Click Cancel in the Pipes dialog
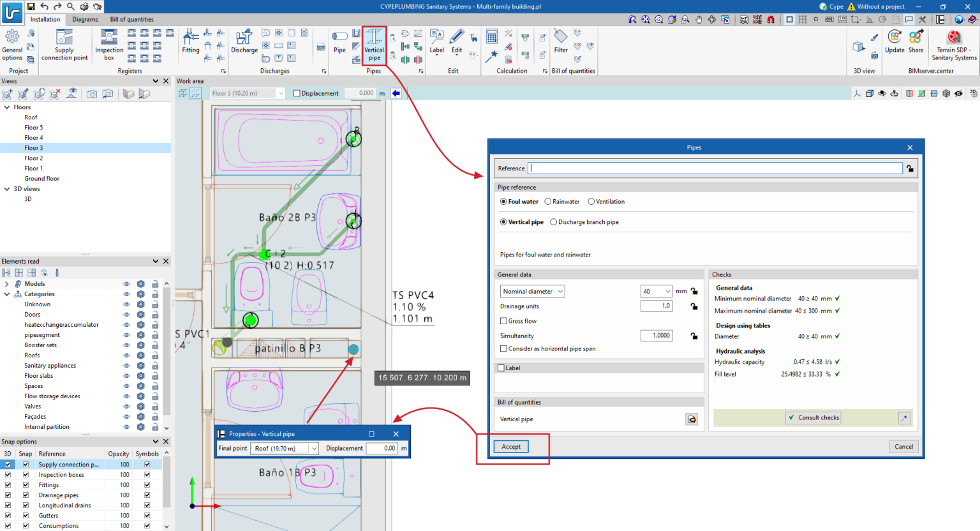The height and width of the screenshot is (531, 980). (903, 447)
